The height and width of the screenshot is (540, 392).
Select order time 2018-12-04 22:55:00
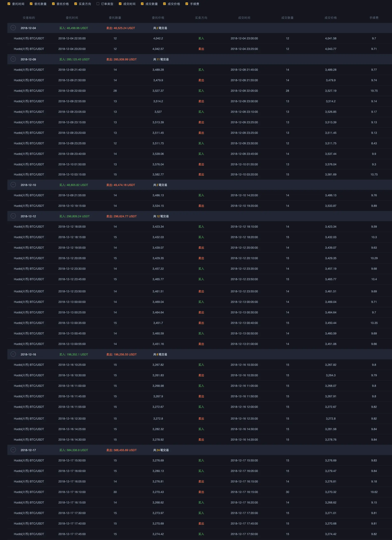(72, 39)
